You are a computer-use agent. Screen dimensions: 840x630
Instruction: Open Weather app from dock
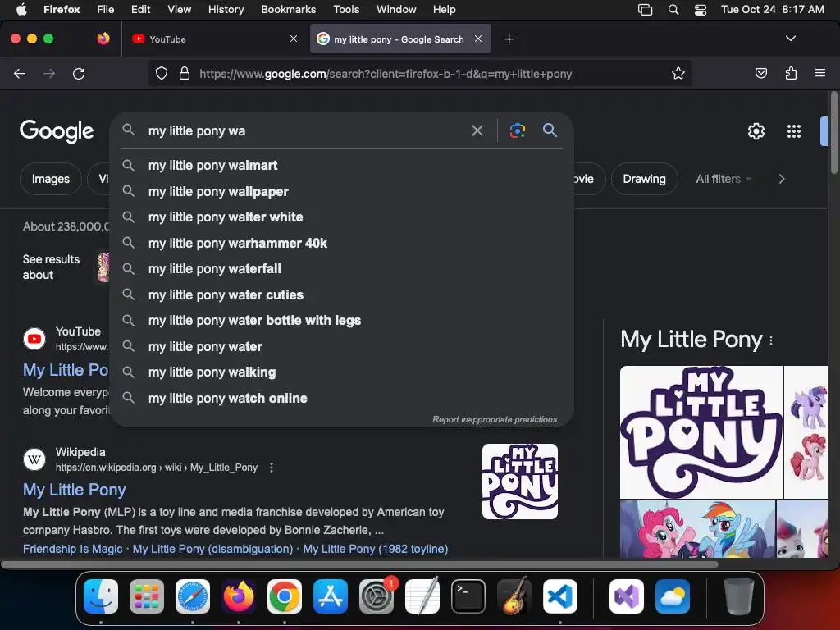point(673,596)
